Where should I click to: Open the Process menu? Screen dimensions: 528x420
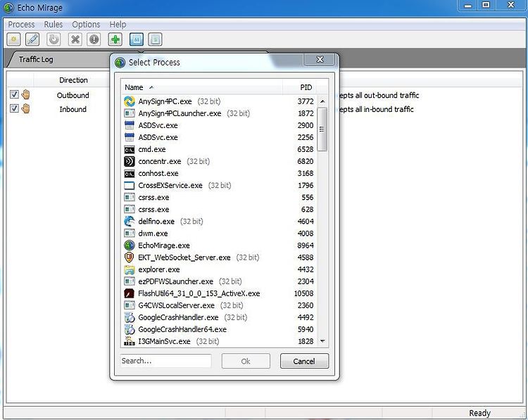21,25
